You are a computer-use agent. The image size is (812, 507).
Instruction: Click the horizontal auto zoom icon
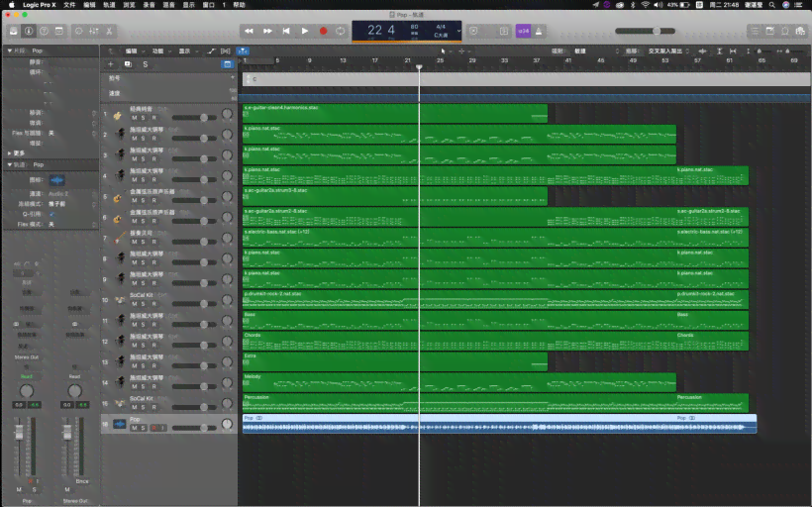coord(733,51)
